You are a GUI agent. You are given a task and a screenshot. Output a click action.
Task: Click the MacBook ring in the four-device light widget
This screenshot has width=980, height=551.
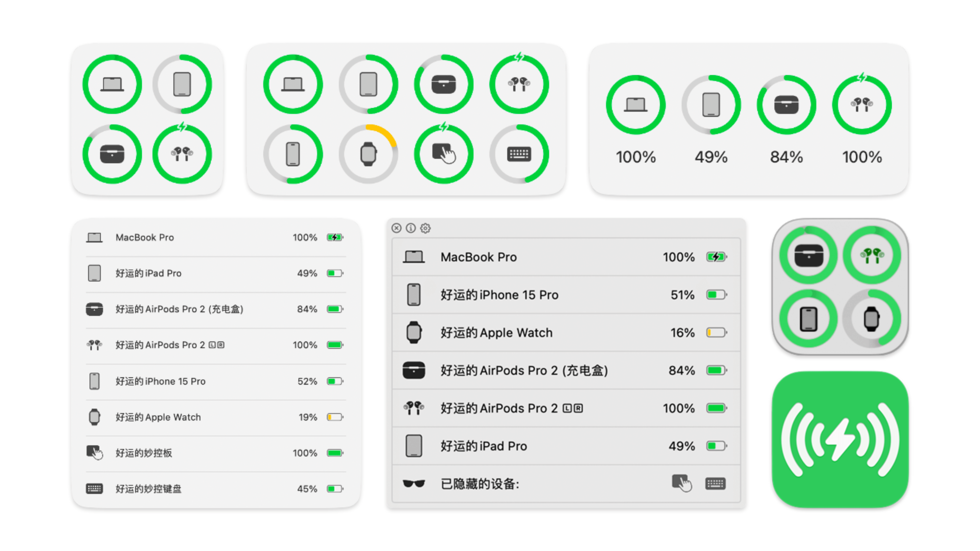click(112, 84)
